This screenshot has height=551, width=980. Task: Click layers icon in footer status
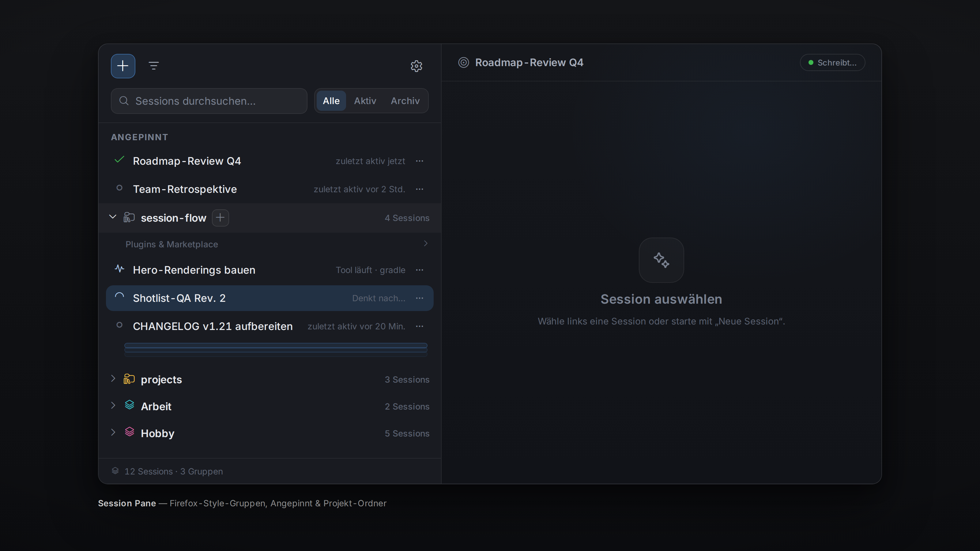[115, 471]
